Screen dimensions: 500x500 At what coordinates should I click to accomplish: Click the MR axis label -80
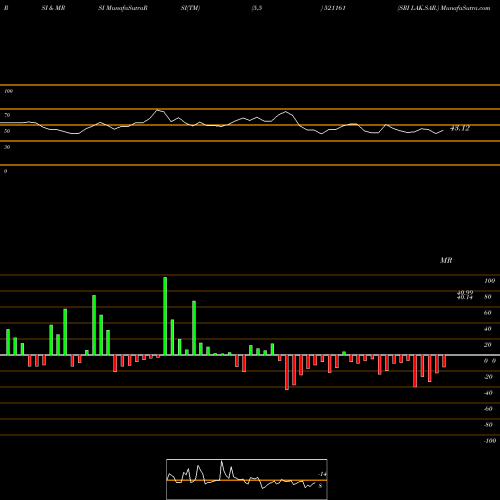tap(488, 425)
